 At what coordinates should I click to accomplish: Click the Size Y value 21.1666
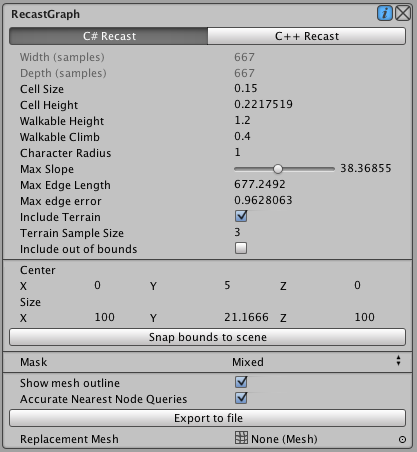tap(246, 317)
